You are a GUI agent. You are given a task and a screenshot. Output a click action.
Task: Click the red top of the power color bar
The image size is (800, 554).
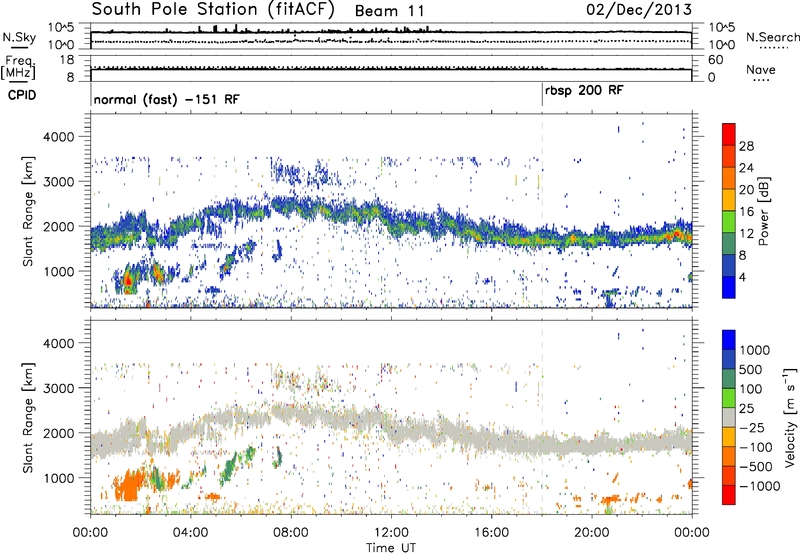pyautogui.click(x=729, y=134)
